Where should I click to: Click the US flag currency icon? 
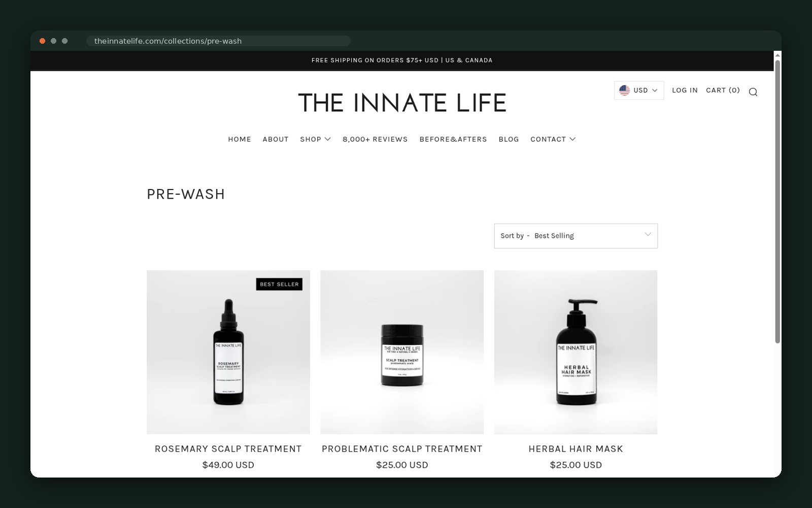[x=624, y=90]
